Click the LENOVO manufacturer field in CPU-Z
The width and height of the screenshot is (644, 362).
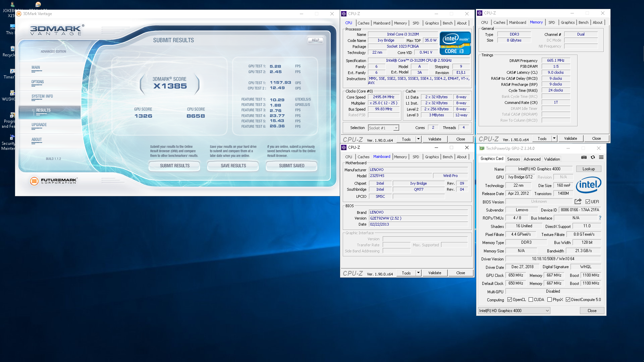click(418, 170)
